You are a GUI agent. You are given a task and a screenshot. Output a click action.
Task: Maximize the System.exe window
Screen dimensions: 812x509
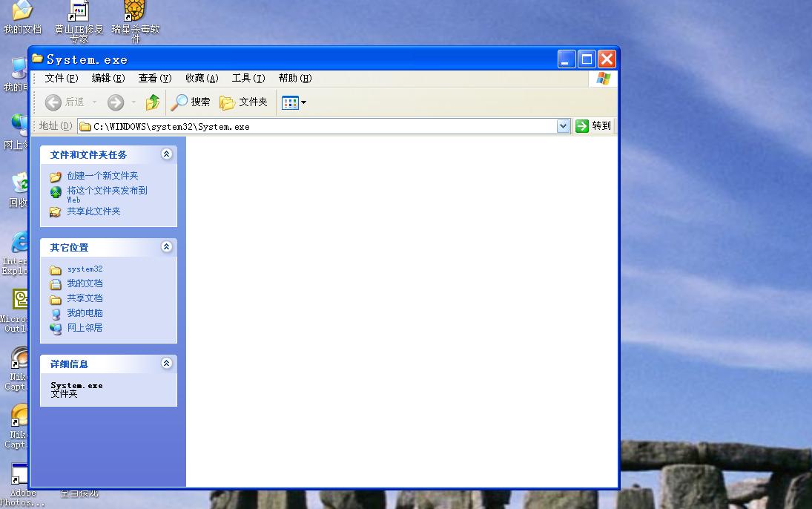click(x=587, y=59)
